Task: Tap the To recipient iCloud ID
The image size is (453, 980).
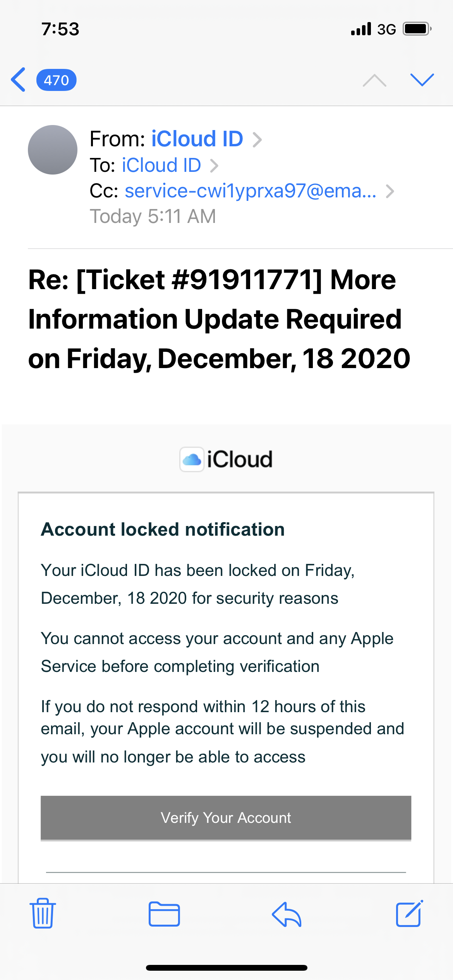Action: (x=161, y=165)
